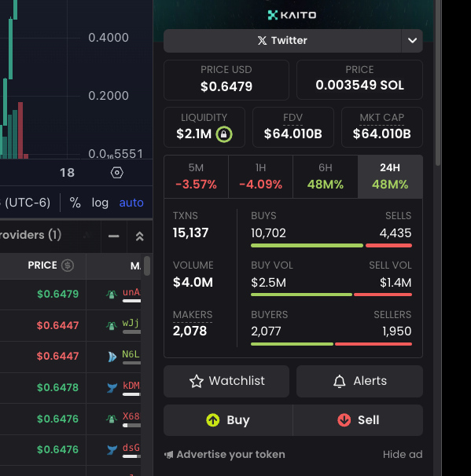
Task: Click the VOLUME $4.0M value
Action: (x=193, y=283)
